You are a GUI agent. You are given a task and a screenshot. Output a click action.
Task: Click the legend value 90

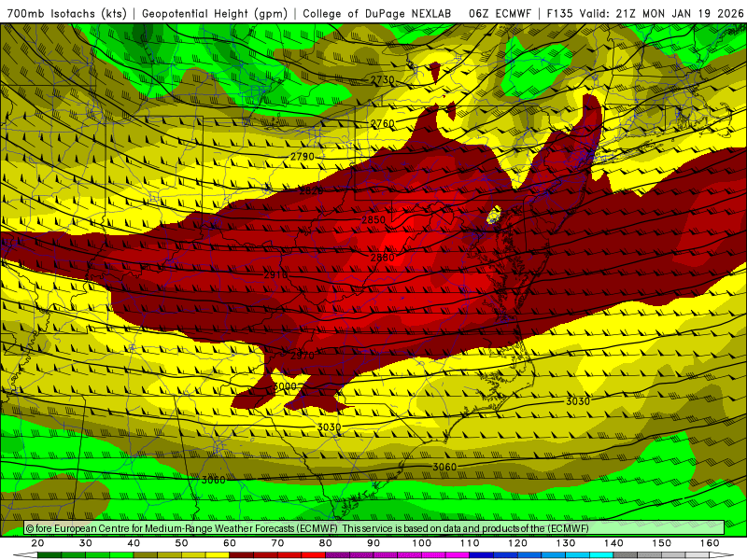pyautogui.click(x=373, y=543)
